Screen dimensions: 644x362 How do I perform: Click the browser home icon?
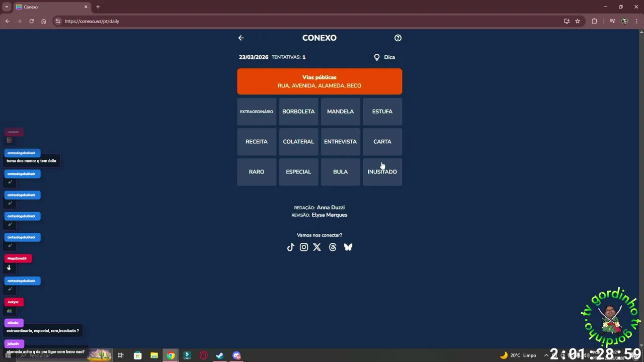[44, 21]
